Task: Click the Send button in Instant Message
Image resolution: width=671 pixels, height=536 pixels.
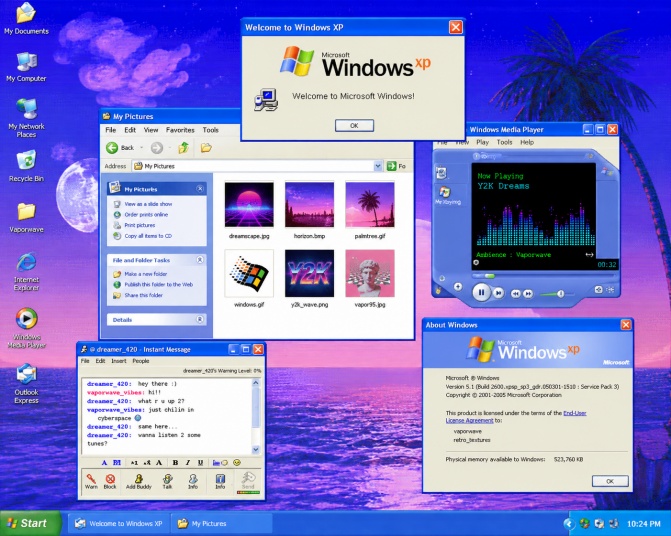Action: click(248, 481)
